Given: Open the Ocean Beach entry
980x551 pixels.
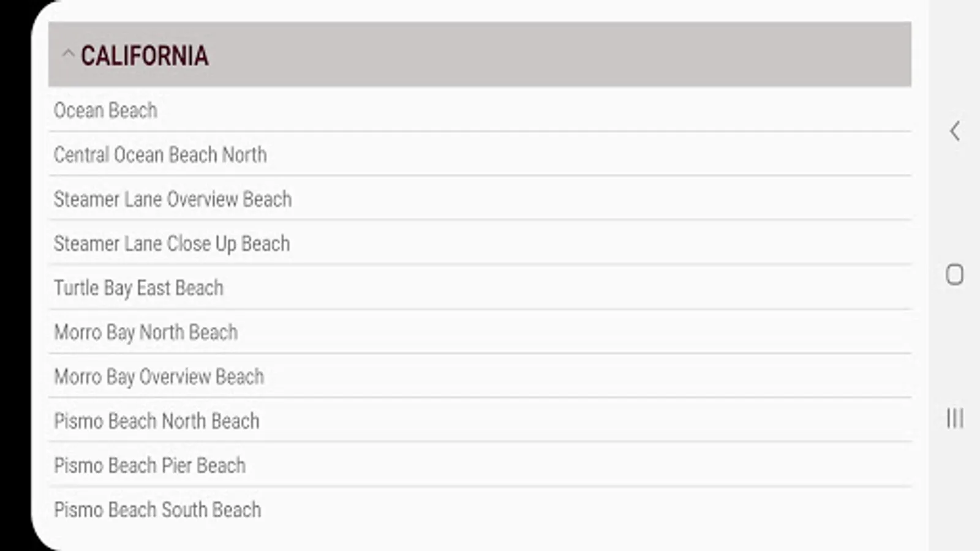Looking at the screenshot, I should tap(106, 110).
